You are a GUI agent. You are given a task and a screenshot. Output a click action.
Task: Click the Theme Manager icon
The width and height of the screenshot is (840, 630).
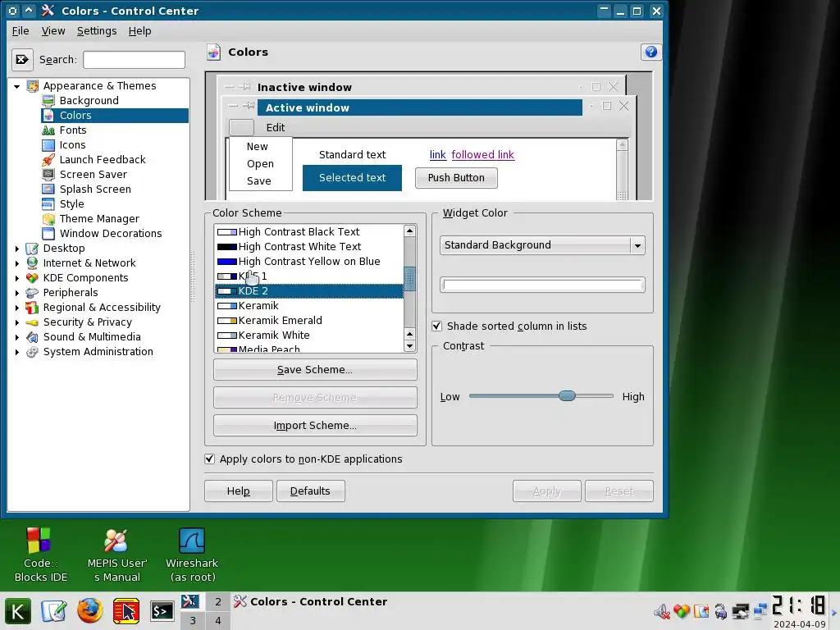click(48, 218)
